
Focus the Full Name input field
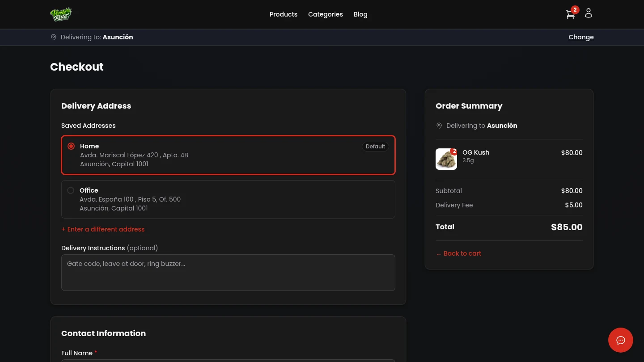pyautogui.click(x=228, y=361)
